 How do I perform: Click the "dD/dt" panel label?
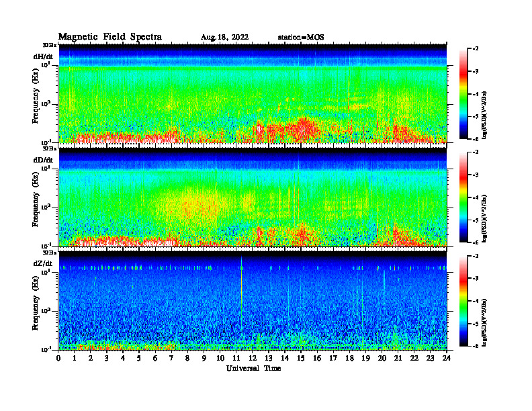click(43, 160)
